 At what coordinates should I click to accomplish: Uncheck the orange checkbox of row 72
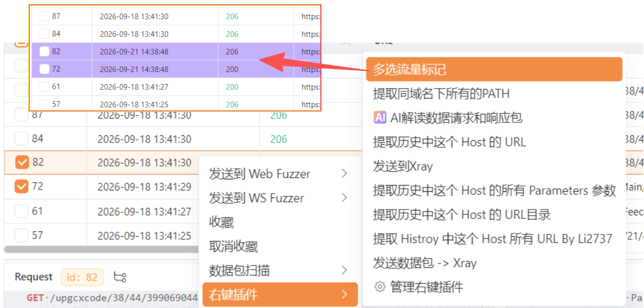point(22,187)
